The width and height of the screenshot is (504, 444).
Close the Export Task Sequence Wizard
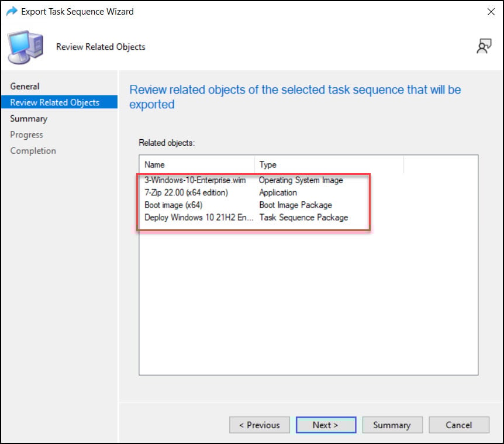(x=491, y=12)
